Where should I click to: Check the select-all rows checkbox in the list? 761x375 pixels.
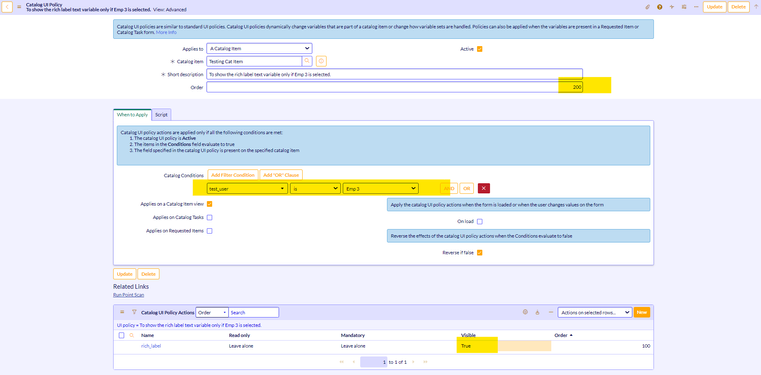[x=121, y=335]
